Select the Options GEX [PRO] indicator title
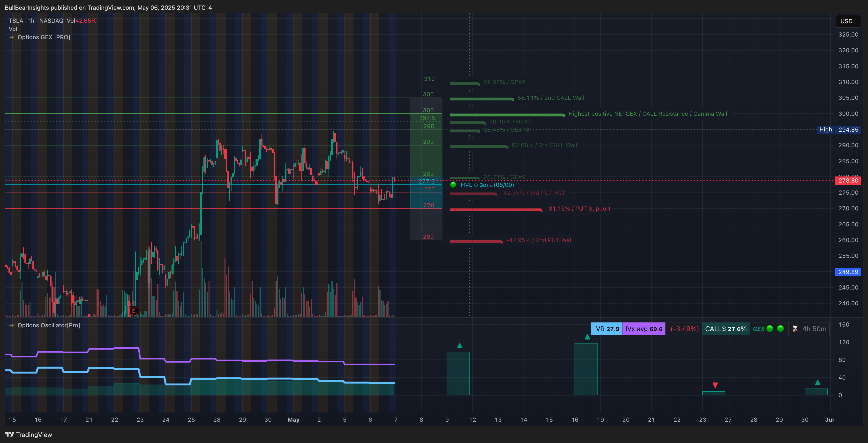This screenshot has width=868, height=443. [x=44, y=37]
